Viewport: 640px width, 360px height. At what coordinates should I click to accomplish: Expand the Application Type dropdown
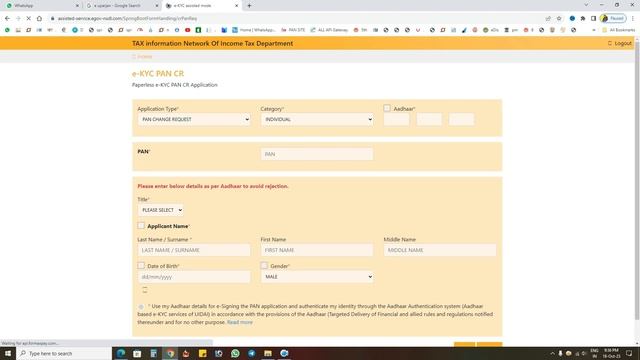click(x=194, y=119)
